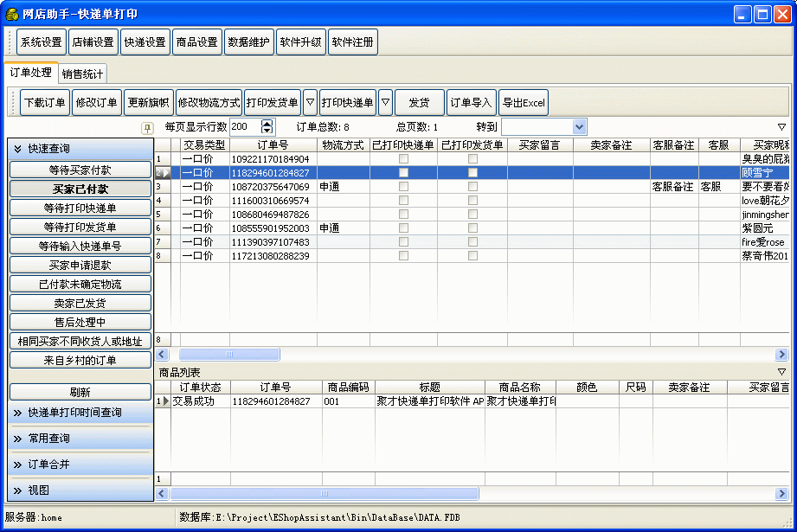Filter by 等待输入快递单号
This screenshot has height=532, width=797.
coord(80,246)
